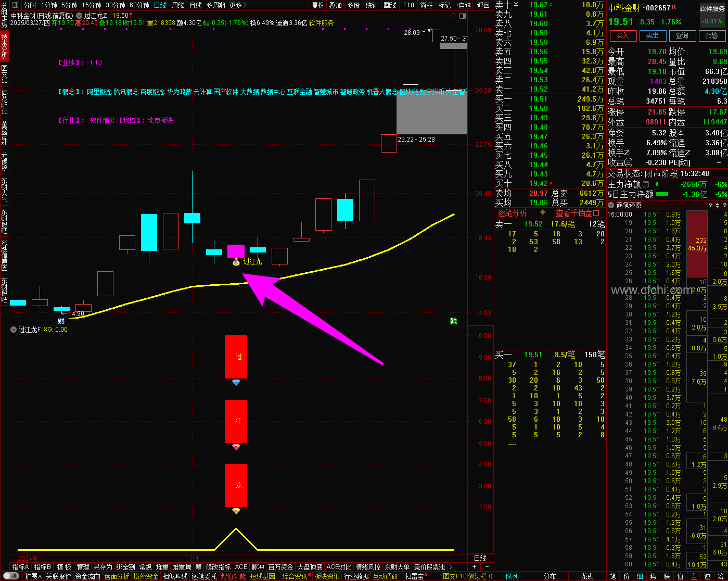Screen dimensions: 728x581
Task: Expand the 更多 period options
Action: tap(238, 5)
